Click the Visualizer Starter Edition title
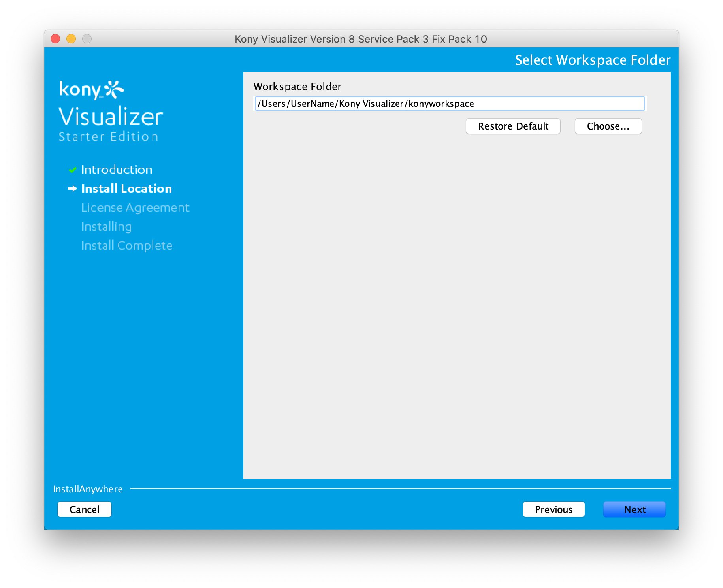 [x=111, y=123]
